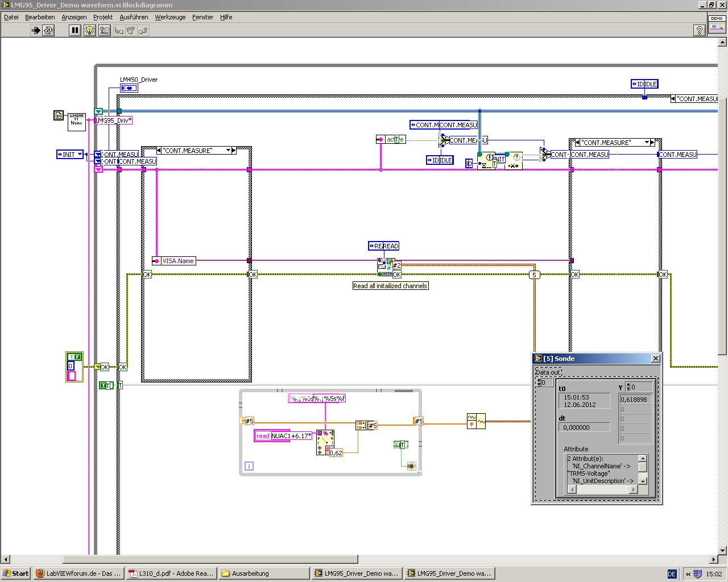
Task: Increment the Y array index in Sonde window
Action: pyautogui.click(x=627, y=385)
